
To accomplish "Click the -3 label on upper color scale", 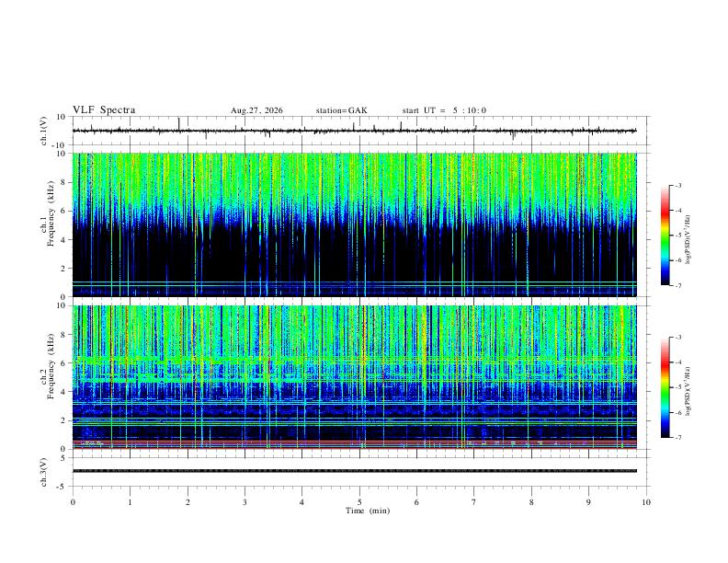I will coord(677,185).
